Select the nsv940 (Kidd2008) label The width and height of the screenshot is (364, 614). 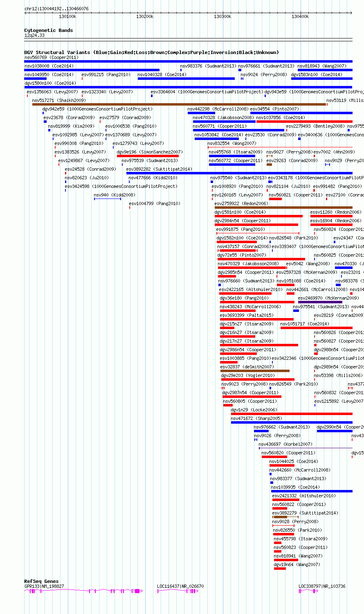tap(115, 195)
